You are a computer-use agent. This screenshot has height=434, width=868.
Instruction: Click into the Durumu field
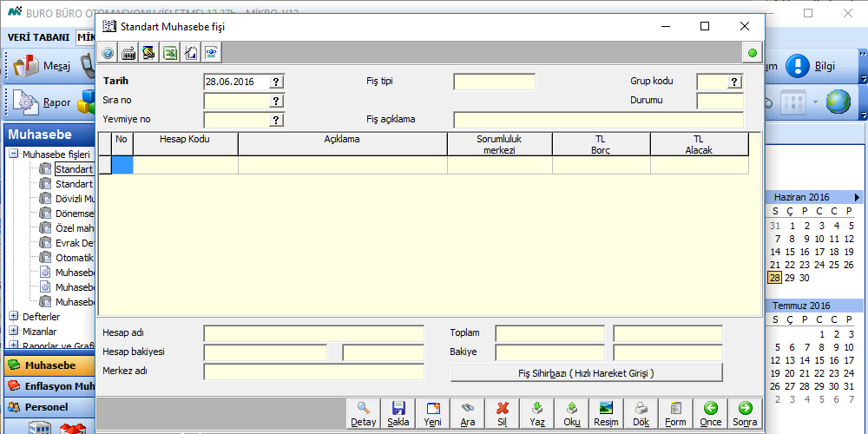pos(720,101)
